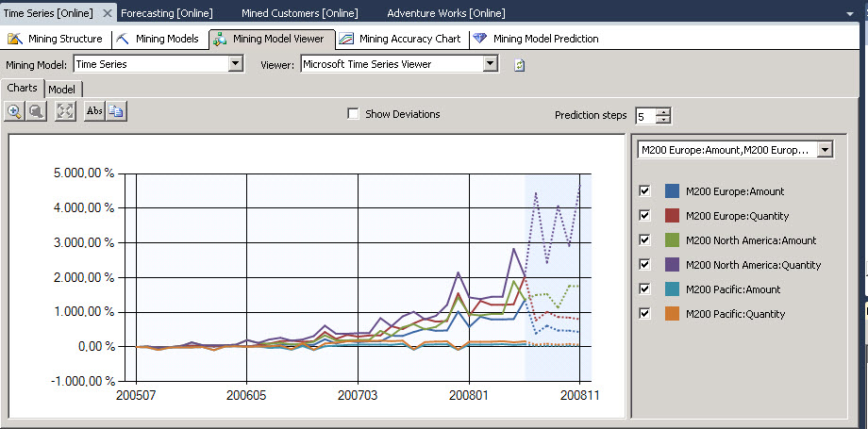868x429 pixels.
Task: Click the M200 North America:Quantity legend label
Action: (x=754, y=265)
